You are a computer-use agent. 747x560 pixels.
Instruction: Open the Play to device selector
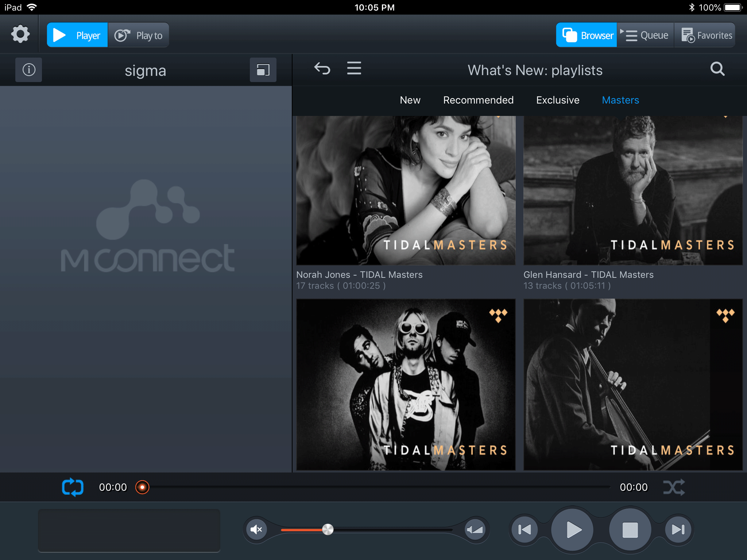[x=139, y=35]
